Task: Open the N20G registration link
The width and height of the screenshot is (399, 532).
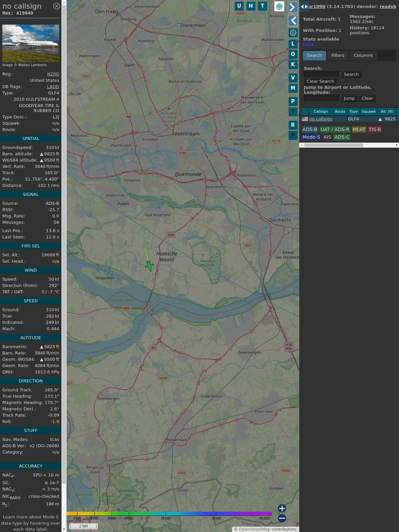Action: click(x=53, y=74)
